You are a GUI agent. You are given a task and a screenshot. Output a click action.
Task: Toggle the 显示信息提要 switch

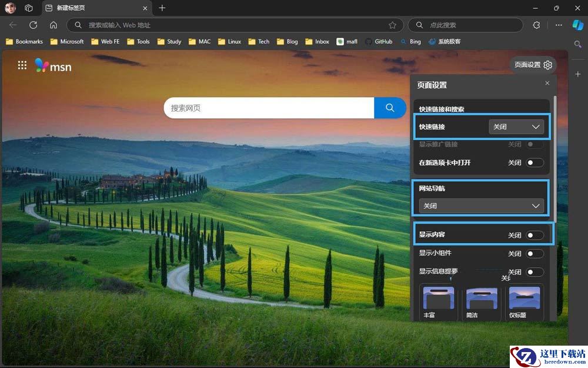click(534, 272)
